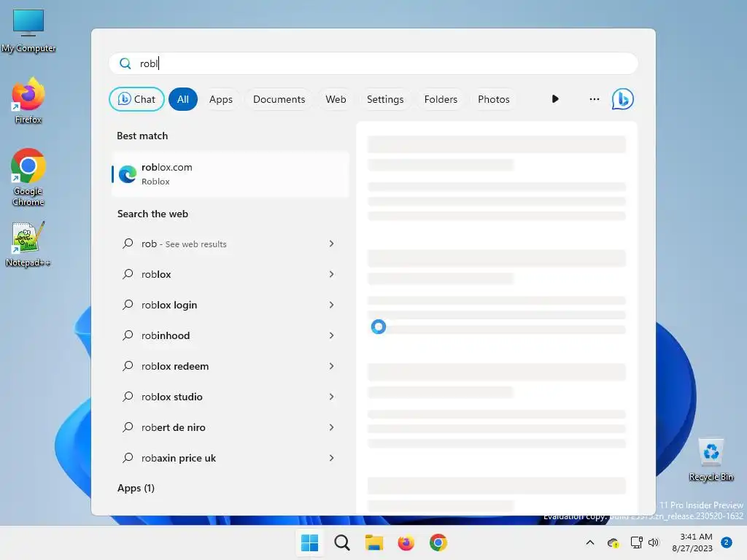Switch to the Folders filter tab
The width and height of the screenshot is (747, 560).
coord(441,99)
